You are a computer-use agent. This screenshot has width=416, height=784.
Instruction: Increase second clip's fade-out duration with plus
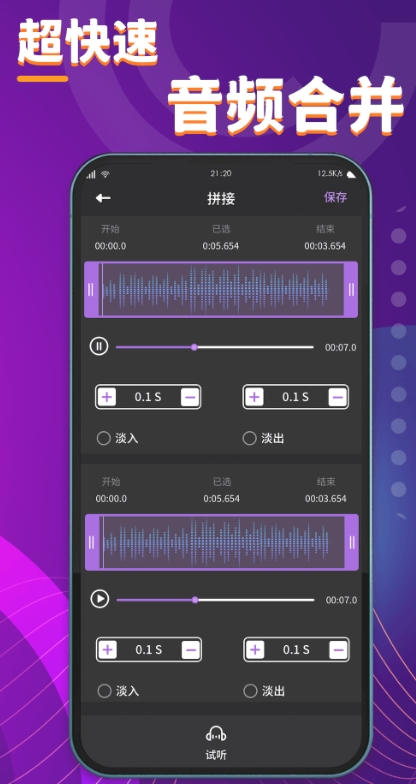[255, 650]
